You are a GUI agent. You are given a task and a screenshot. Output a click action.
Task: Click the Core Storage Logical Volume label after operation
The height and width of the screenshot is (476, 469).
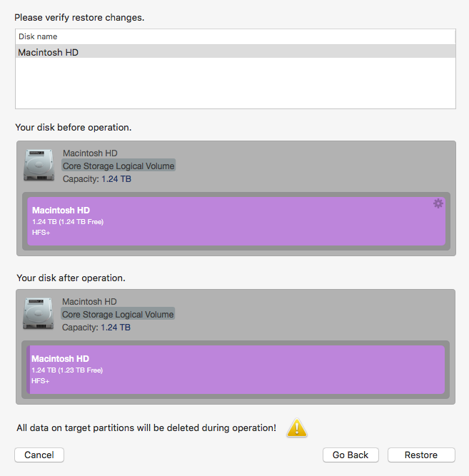118,314
